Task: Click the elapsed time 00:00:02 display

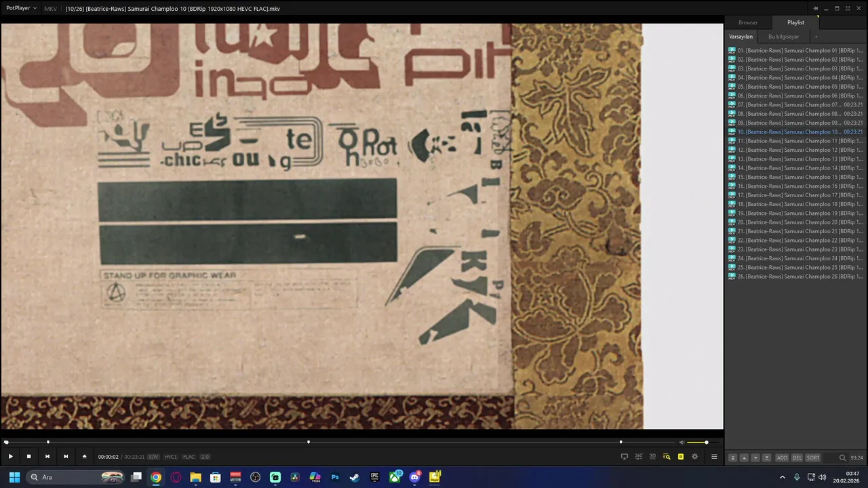Action: tap(108, 457)
